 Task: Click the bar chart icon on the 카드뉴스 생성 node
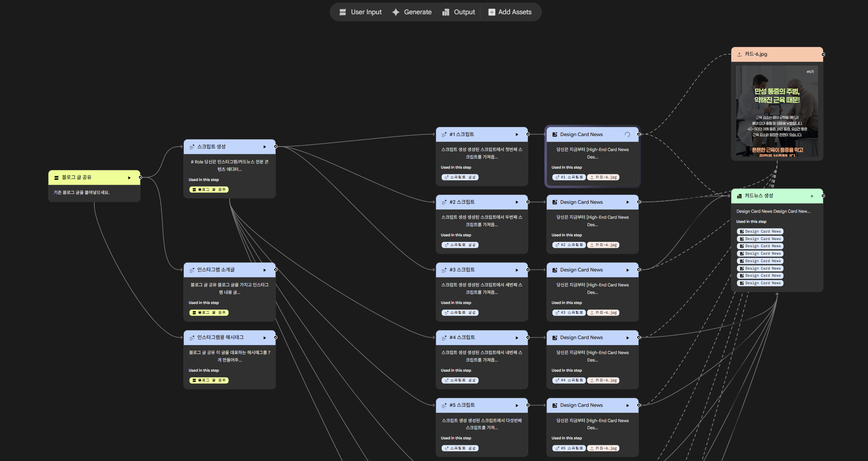coord(739,196)
